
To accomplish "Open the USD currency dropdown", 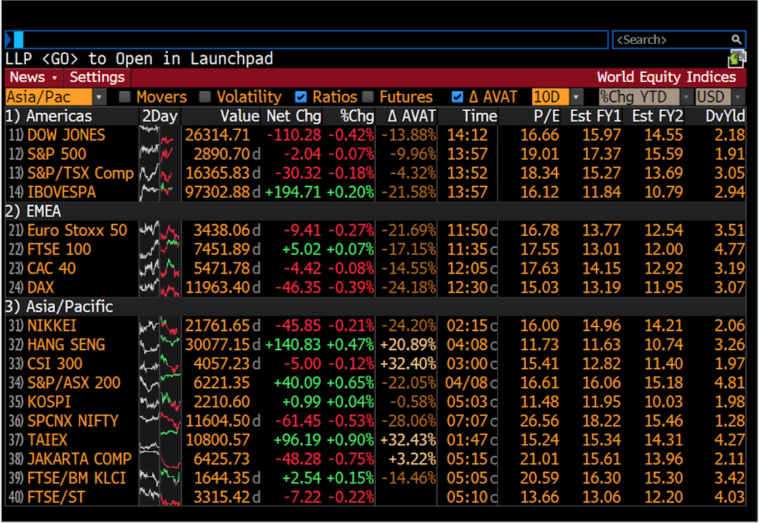I will pos(737,97).
